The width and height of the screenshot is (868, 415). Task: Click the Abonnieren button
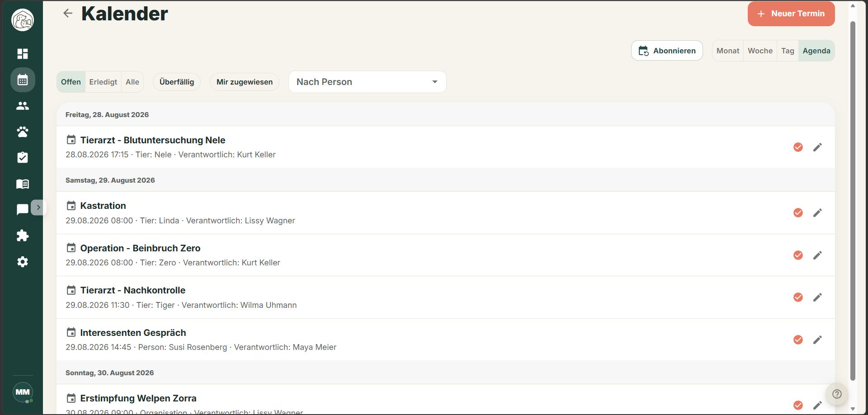point(667,51)
